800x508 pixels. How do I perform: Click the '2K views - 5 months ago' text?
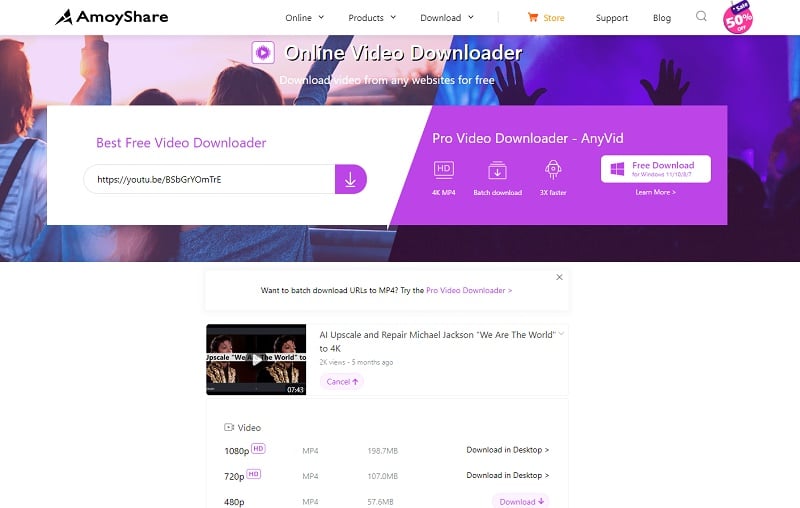click(x=356, y=362)
